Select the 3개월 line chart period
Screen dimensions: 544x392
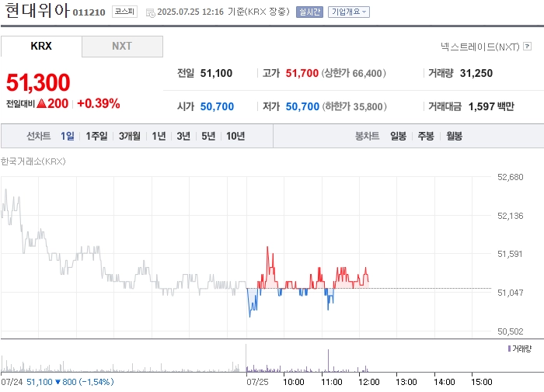tap(130, 136)
